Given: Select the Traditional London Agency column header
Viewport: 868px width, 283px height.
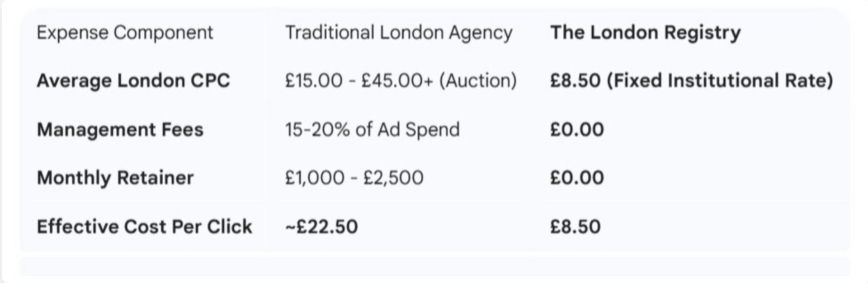Looking at the screenshot, I should (398, 33).
